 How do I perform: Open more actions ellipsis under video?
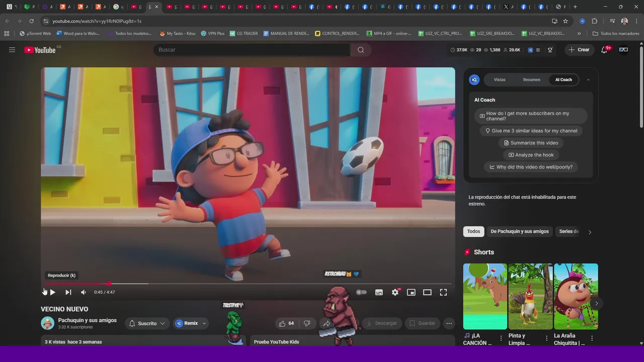[449, 323]
